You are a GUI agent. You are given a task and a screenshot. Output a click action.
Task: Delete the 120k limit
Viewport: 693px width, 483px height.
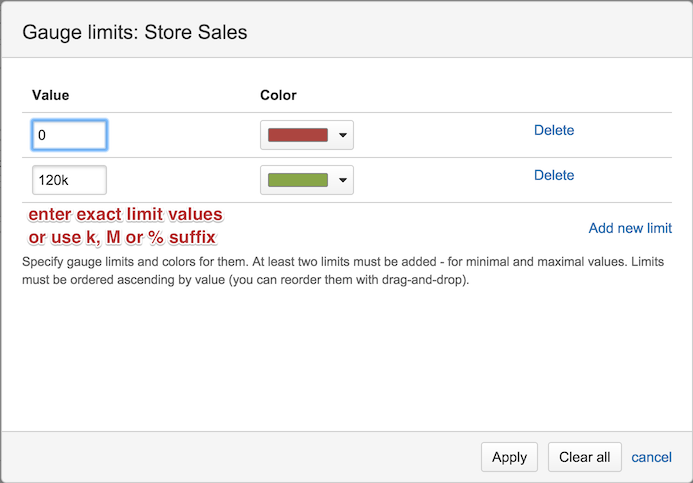tap(554, 175)
